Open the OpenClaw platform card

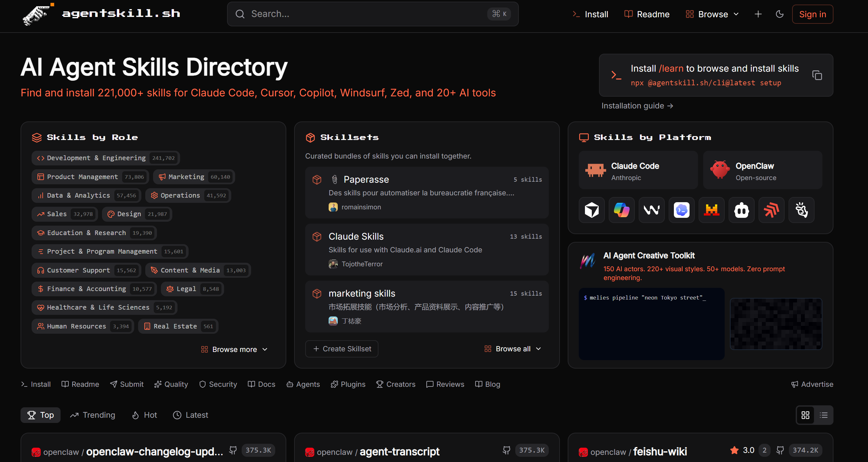click(762, 170)
